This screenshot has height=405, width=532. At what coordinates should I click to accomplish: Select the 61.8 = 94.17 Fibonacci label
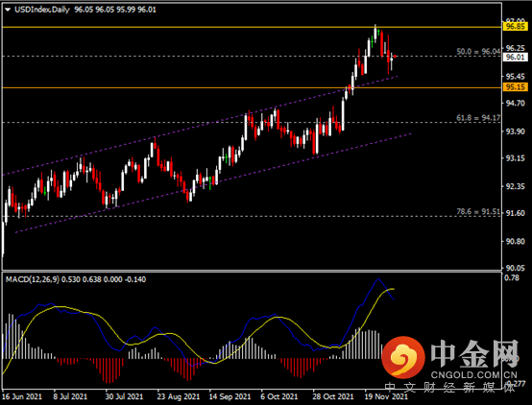[478, 118]
